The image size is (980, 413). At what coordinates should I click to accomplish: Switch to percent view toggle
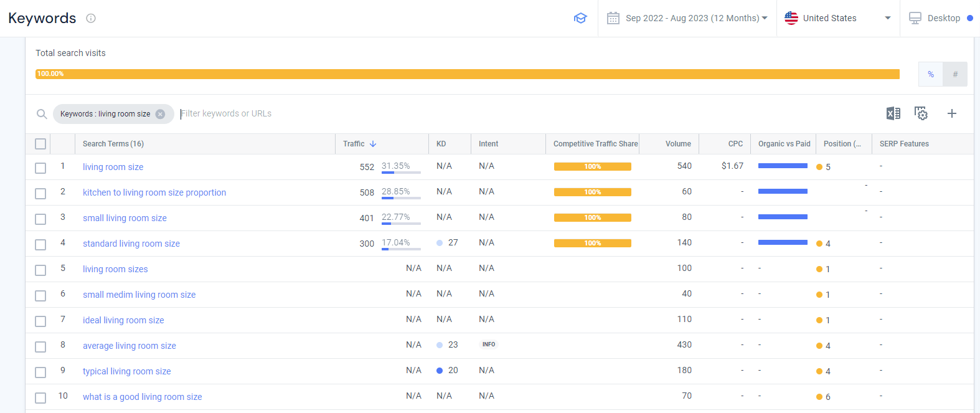(x=931, y=74)
